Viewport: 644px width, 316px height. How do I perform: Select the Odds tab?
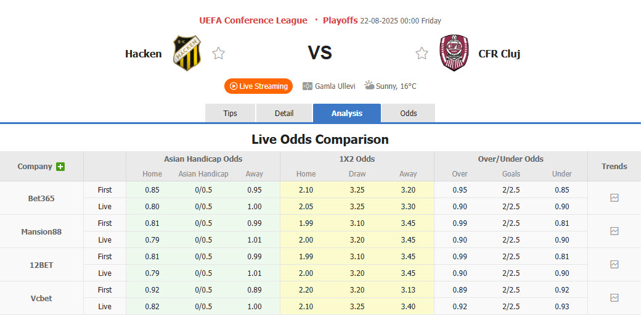coord(408,114)
